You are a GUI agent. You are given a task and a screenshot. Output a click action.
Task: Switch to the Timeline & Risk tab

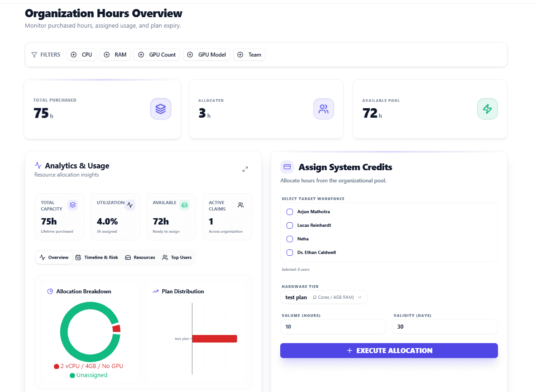[x=97, y=258]
